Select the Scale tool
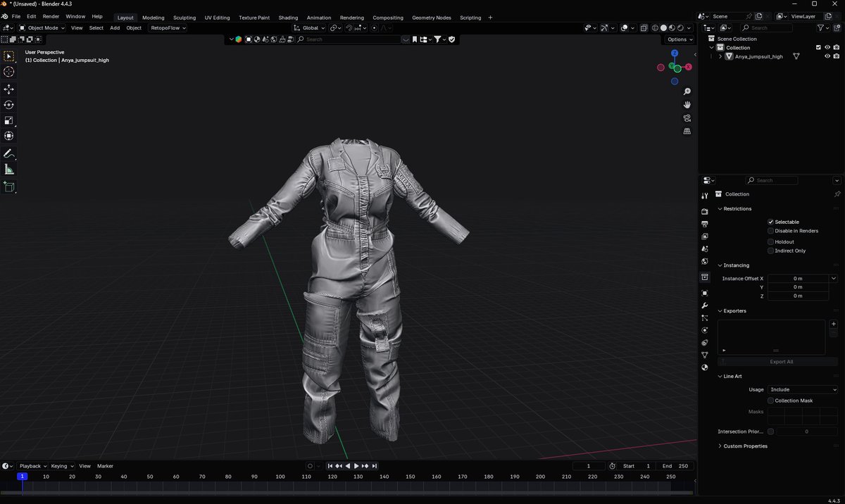Image resolution: width=845 pixels, height=504 pixels. [8, 120]
